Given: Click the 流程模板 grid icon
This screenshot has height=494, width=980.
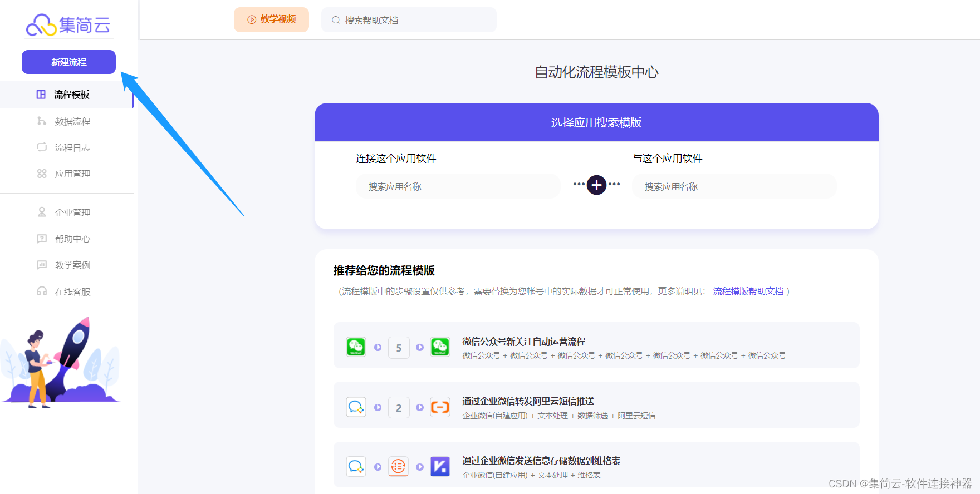Looking at the screenshot, I should pos(41,95).
